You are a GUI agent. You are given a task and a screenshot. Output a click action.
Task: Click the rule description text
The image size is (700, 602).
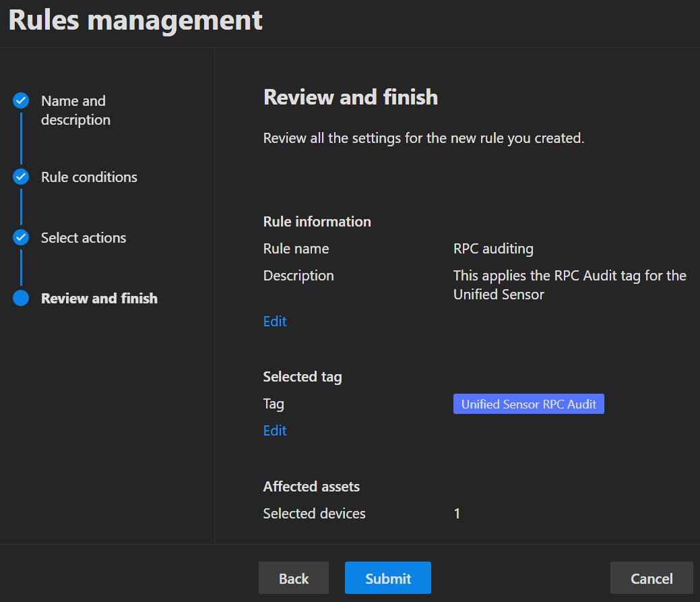pos(569,284)
